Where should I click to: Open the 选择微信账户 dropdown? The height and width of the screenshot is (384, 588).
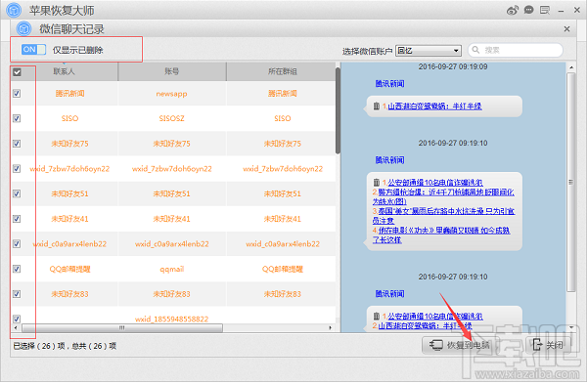click(429, 51)
